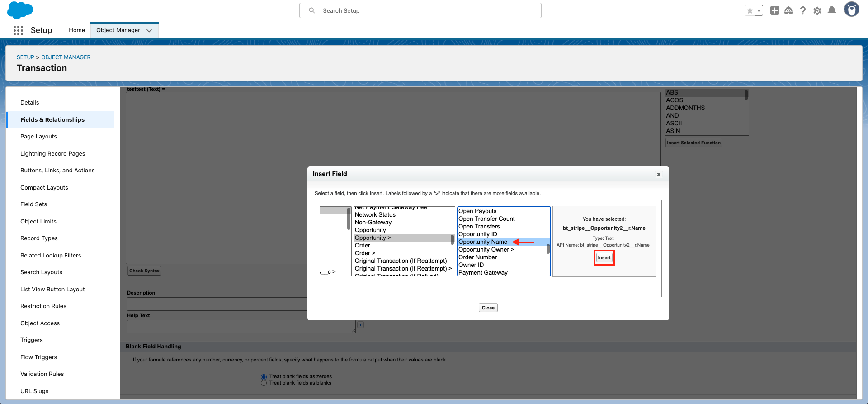Screen dimensions: 868x404
Task: Open Fields & Relationships in the sidebar
Action: coord(60,119)
